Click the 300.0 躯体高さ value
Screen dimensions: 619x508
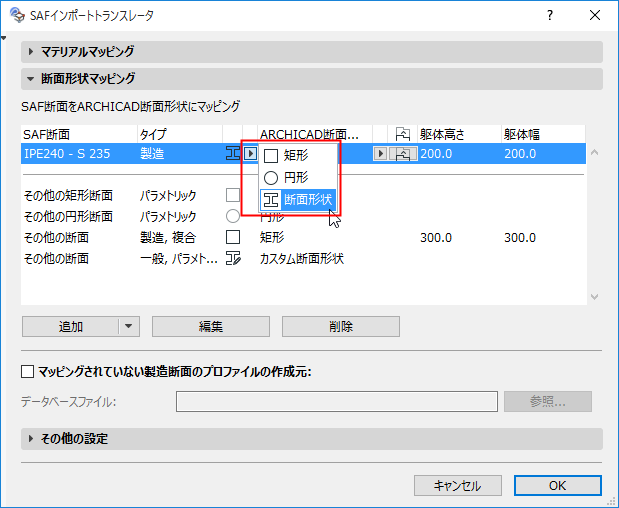(x=436, y=238)
